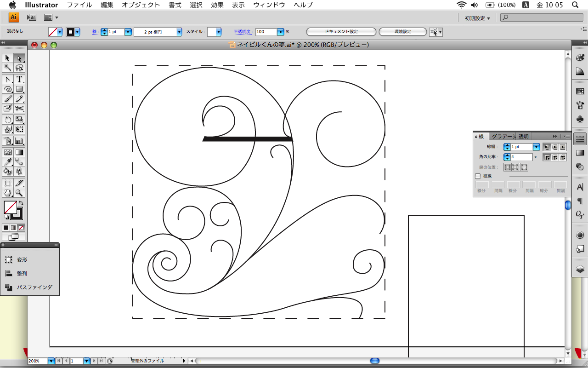Image resolution: width=588 pixels, height=368 pixels.
Task: Activate the Zoom magnifier tool
Action: tap(19, 193)
